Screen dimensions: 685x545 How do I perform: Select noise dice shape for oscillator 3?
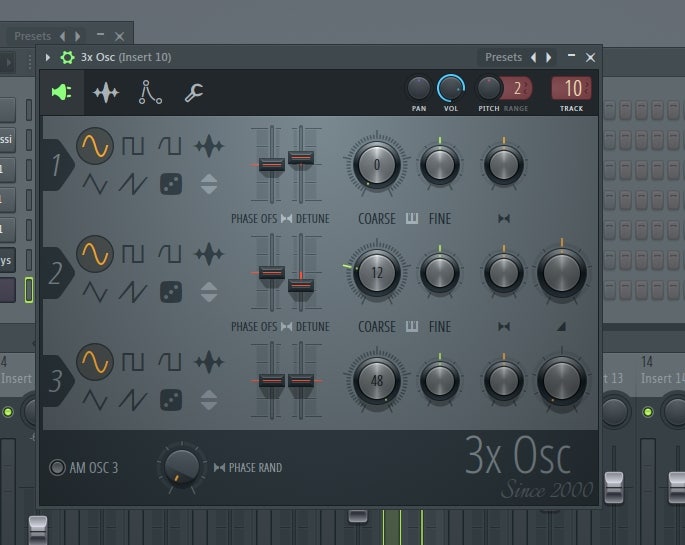pyautogui.click(x=171, y=400)
